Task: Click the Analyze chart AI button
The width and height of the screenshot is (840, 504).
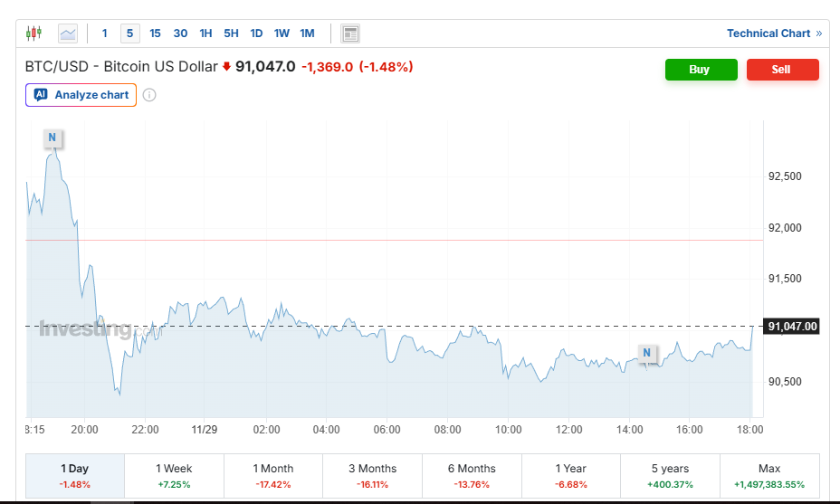Action: pos(81,95)
